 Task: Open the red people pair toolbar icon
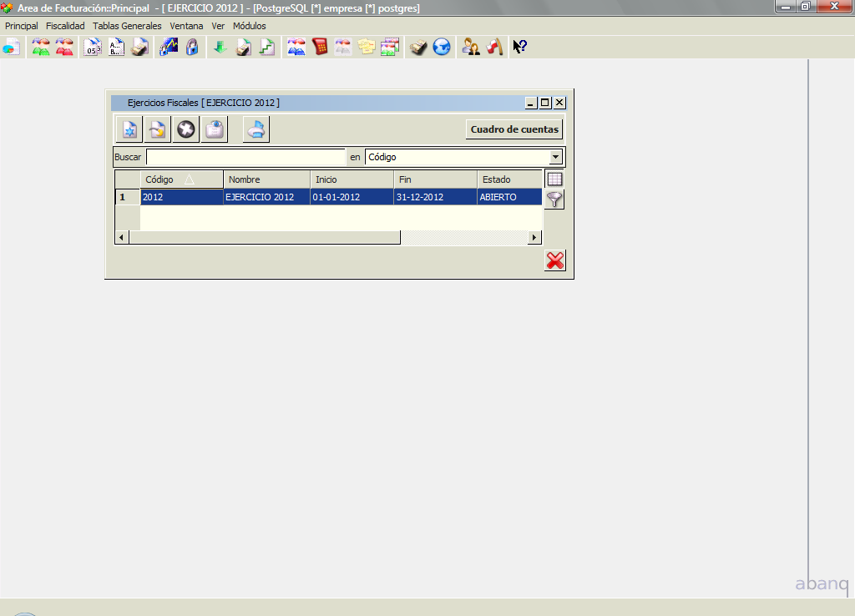[64, 47]
